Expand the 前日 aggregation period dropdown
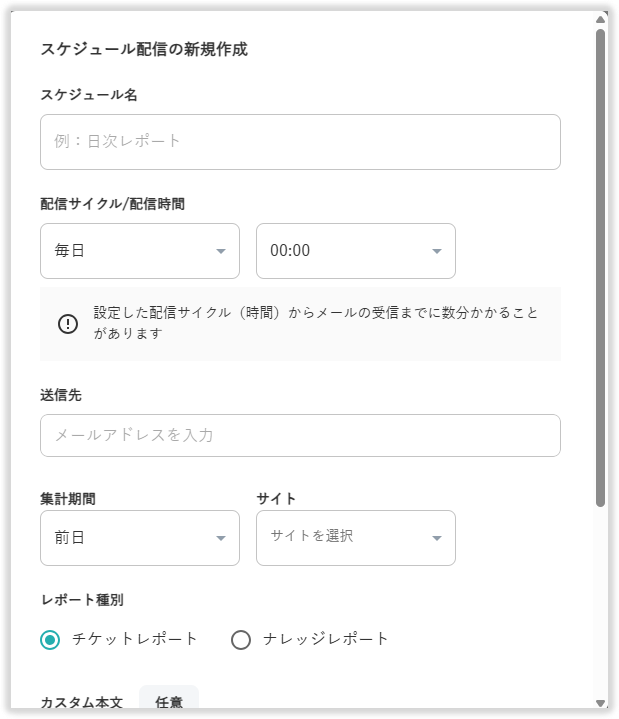Viewport: 619px width, 719px height. pyautogui.click(x=139, y=538)
